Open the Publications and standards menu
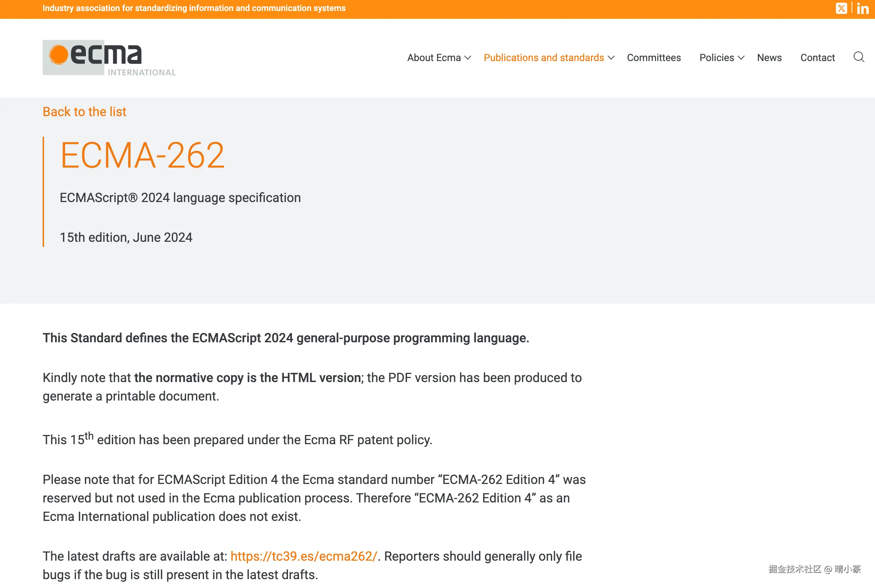The image size is (875, 588). click(x=543, y=58)
